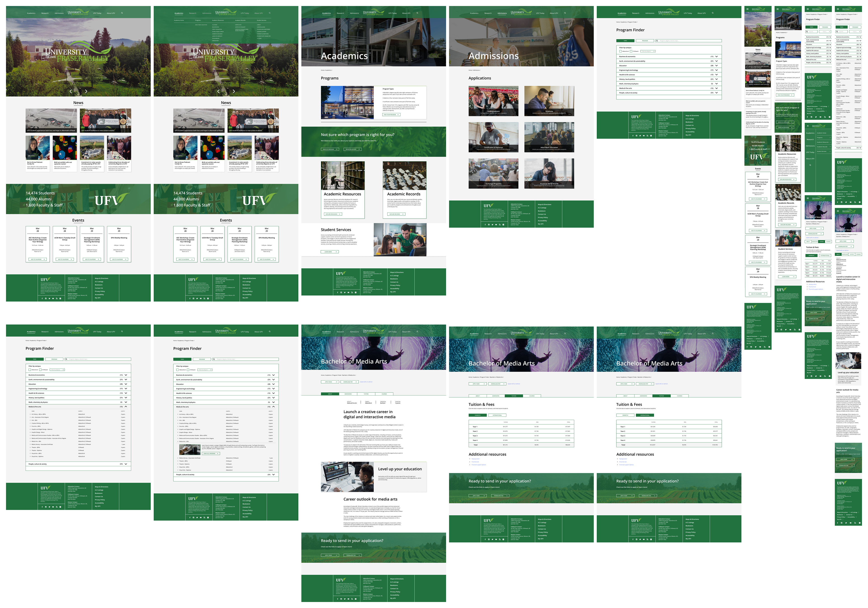Open Twitter icon in collapsed Program Finder footer
Screen dimensions: 868x608
point(640,136)
